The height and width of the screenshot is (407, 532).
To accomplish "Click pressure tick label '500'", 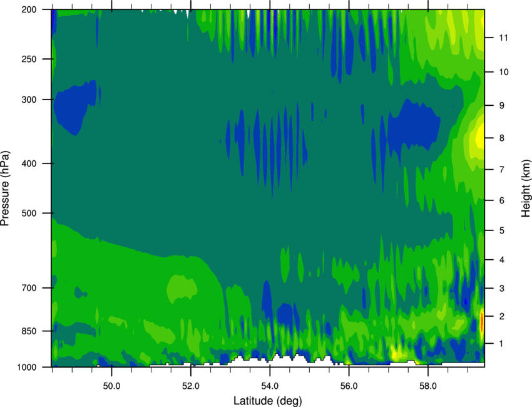I will tap(29, 213).
